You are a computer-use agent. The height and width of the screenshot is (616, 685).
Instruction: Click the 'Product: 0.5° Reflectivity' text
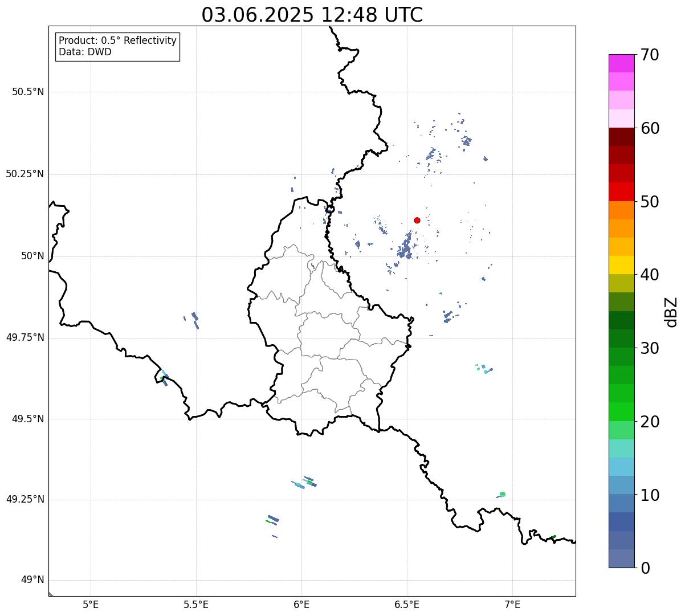[117, 40]
